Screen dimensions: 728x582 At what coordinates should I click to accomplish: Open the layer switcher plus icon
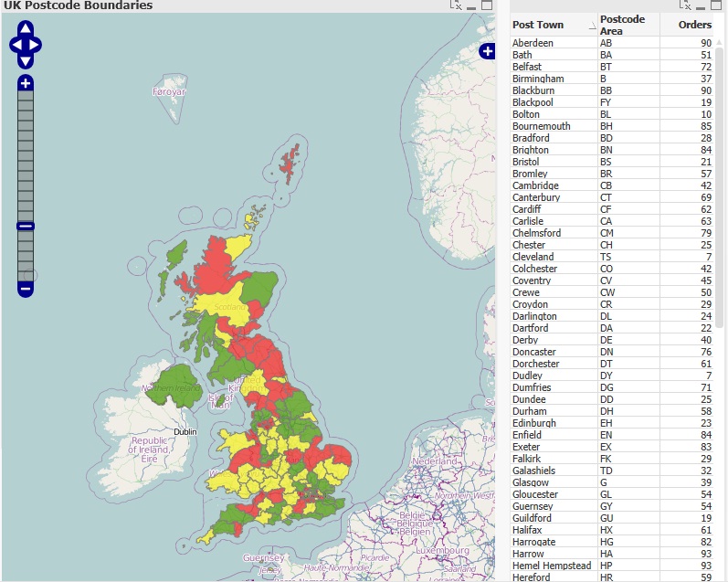coord(487,51)
